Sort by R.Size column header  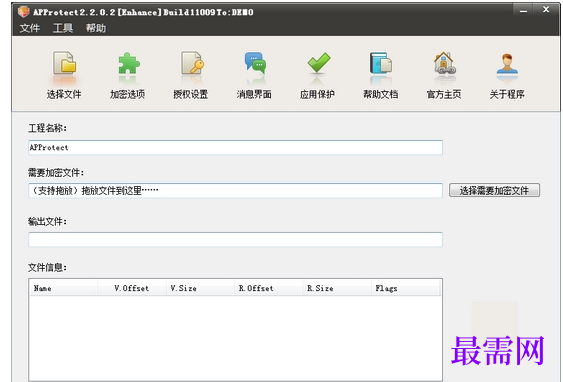tap(337, 288)
